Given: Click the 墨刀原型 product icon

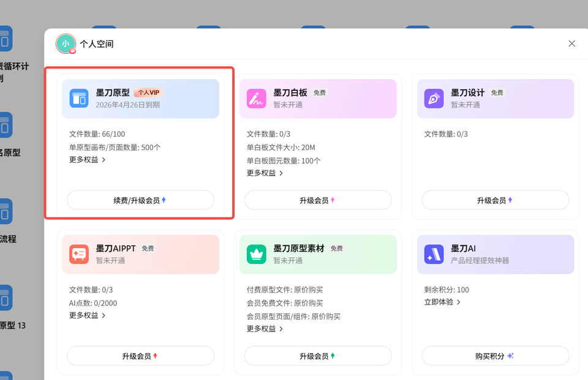Looking at the screenshot, I should (79, 99).
